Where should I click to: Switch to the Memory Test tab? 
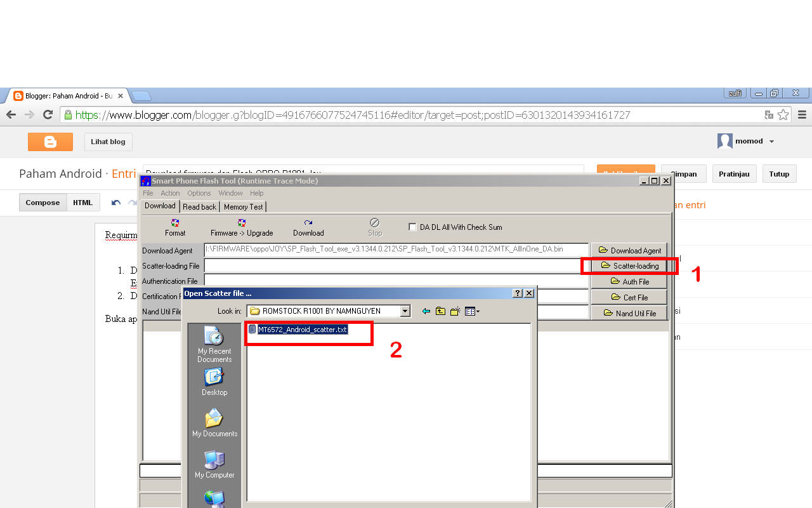click(x=243, y=207)
